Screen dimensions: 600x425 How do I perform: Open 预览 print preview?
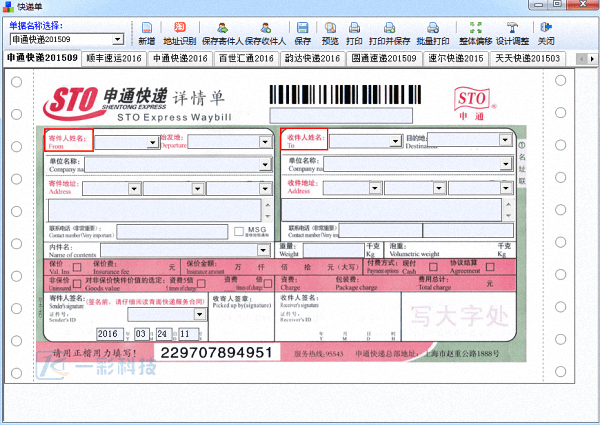[x=330, y=33]
